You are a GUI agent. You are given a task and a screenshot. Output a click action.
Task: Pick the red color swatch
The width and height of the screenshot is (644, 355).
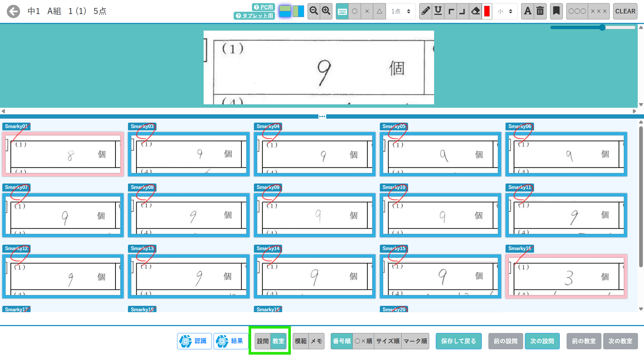[487, 11]
